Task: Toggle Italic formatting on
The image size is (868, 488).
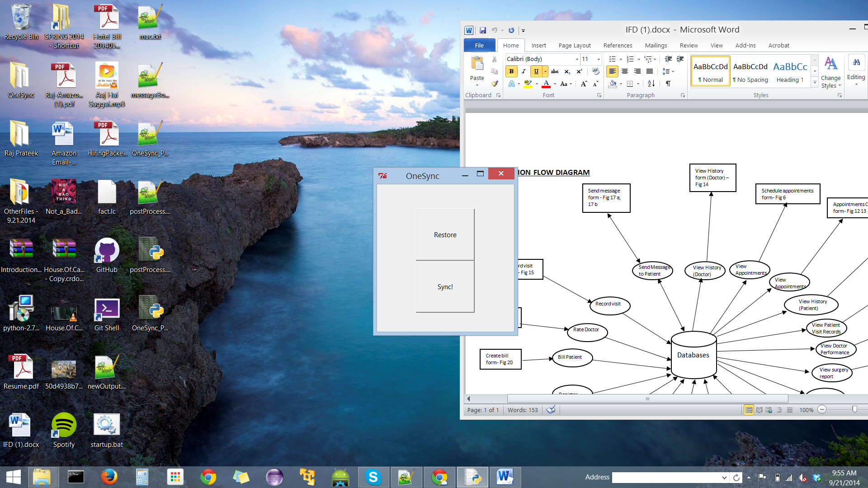Action: (x=524, y=71)
